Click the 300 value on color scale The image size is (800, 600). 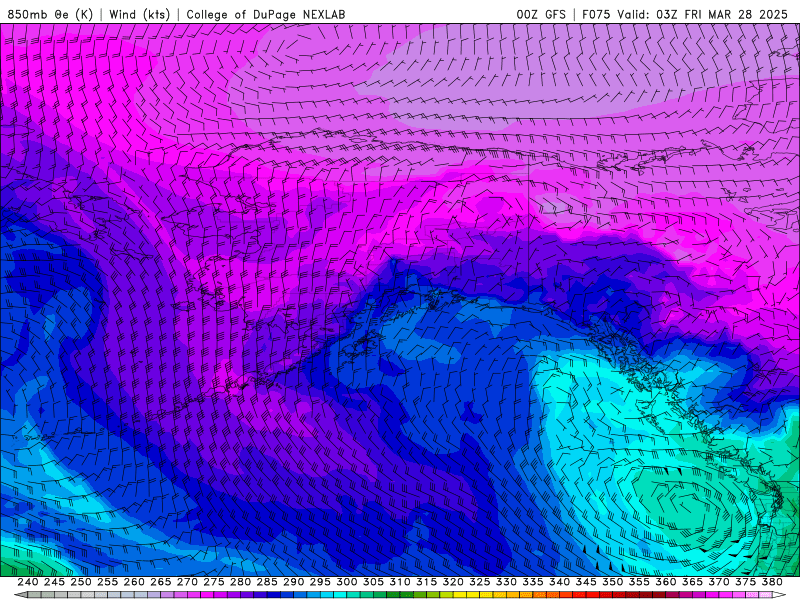point(346,582)
